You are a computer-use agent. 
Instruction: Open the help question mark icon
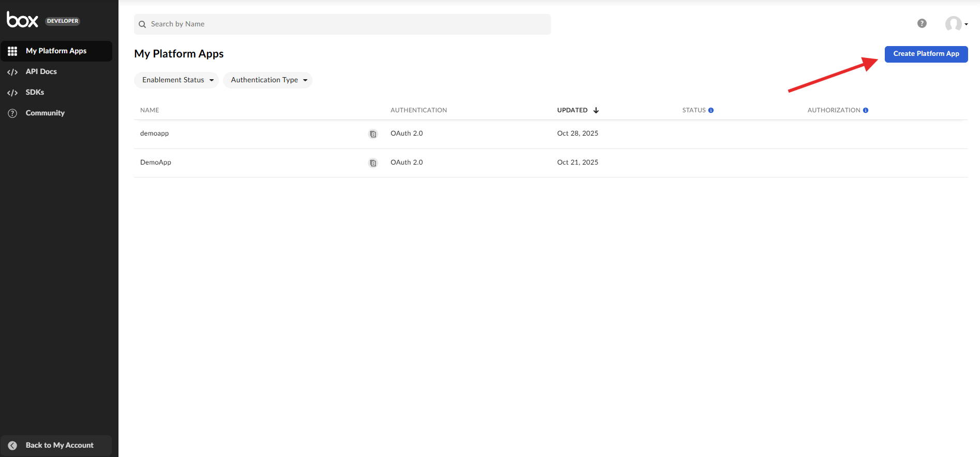[x=922, y=23]
